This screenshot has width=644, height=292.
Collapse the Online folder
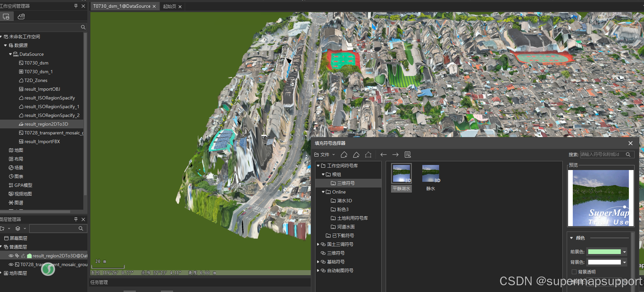point(323,192)
